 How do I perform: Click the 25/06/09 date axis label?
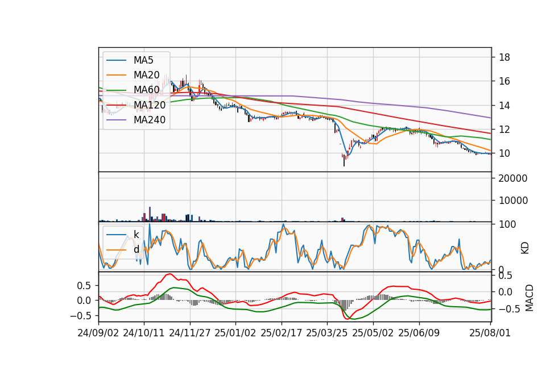pyautogui.click(x=419, y=333)
